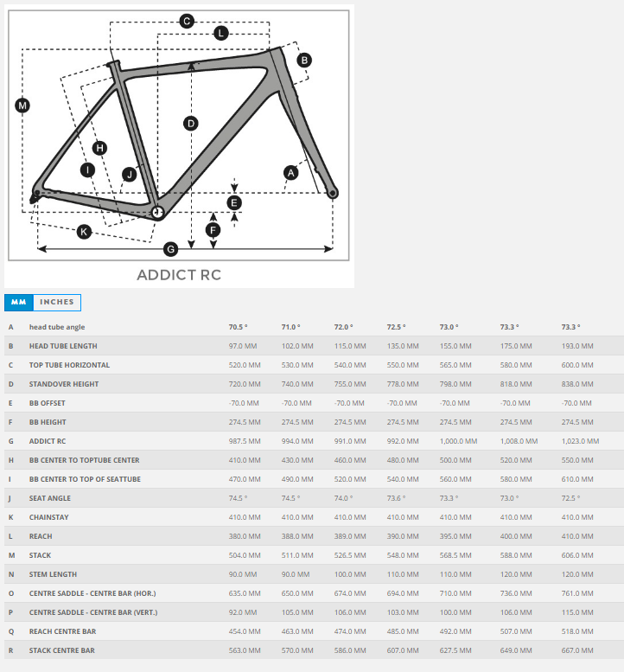Click the 72.5 ° head tube angle value
Image resolution: width=624 pixels, height=672 pixels.
[396, 327]
